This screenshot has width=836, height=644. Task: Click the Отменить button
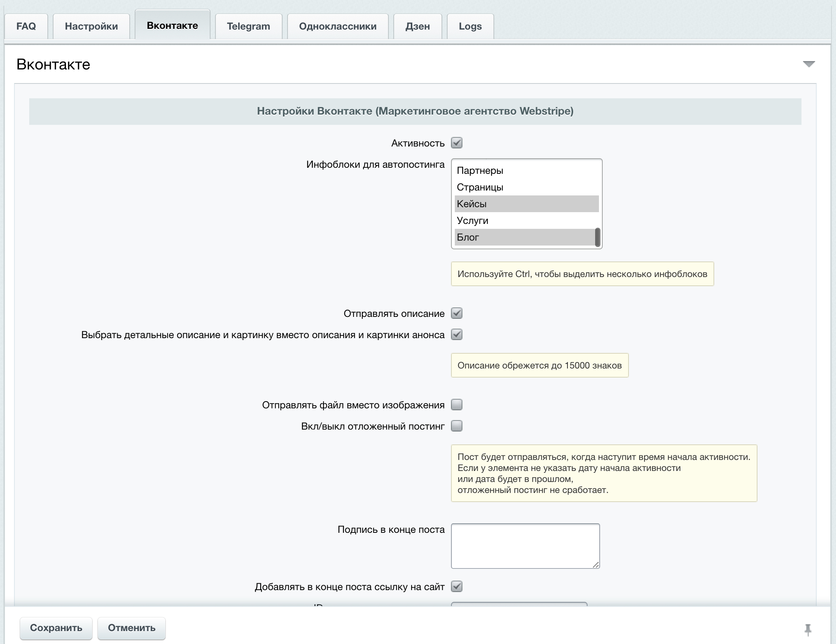coord(131,628)
